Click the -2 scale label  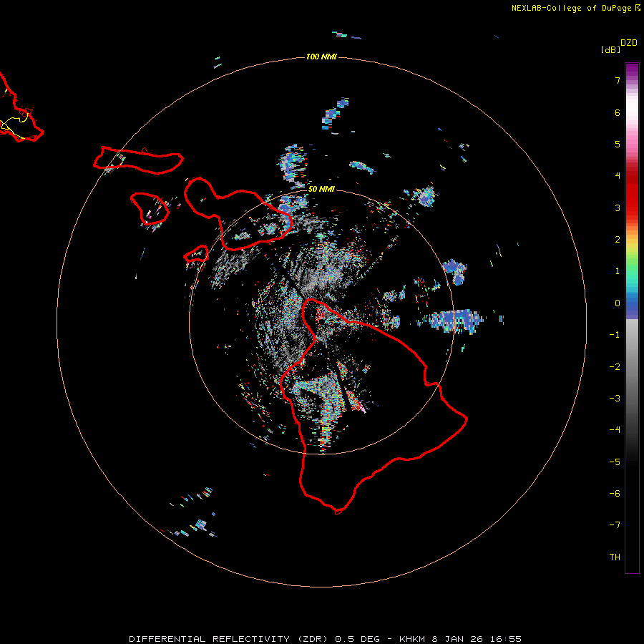pos(615,367)
